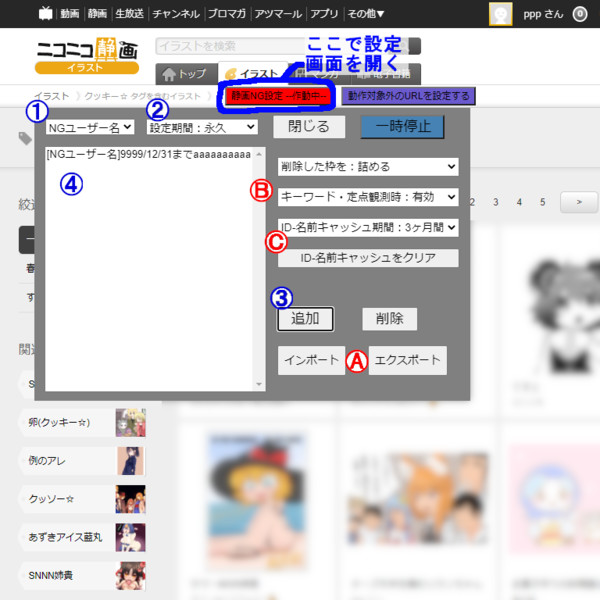Open the 設定期間：永久 dropdown
The height and width of the screenshot is (600, 600).
click(x=202, y=127)
